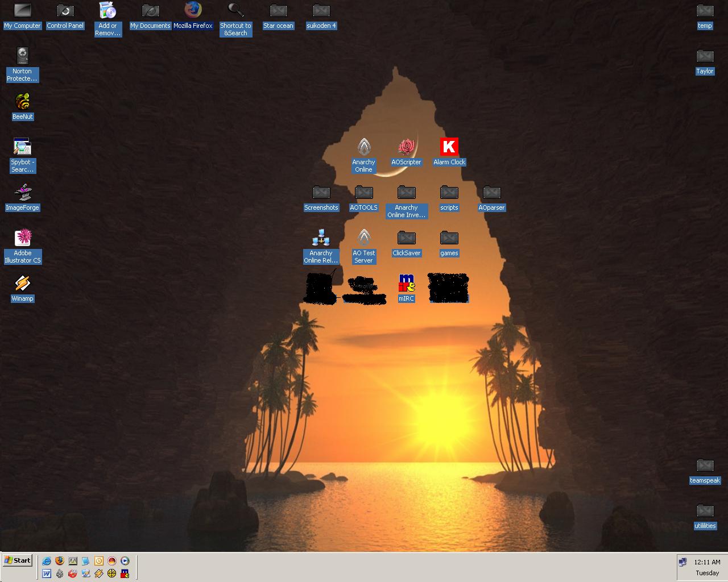Click the taskbar clock showing 12:11 AM
728x582 pixels.
click(707, 562)
